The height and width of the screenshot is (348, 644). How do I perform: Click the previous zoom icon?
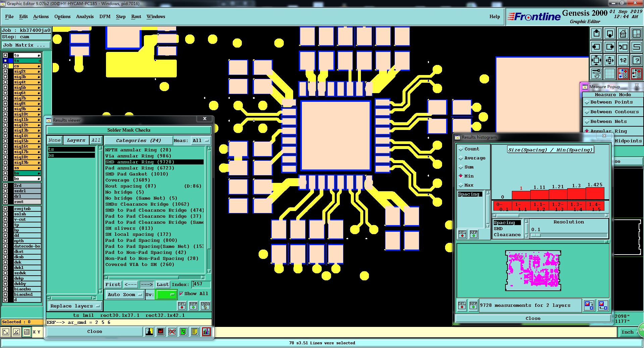(x=623, y=47)
